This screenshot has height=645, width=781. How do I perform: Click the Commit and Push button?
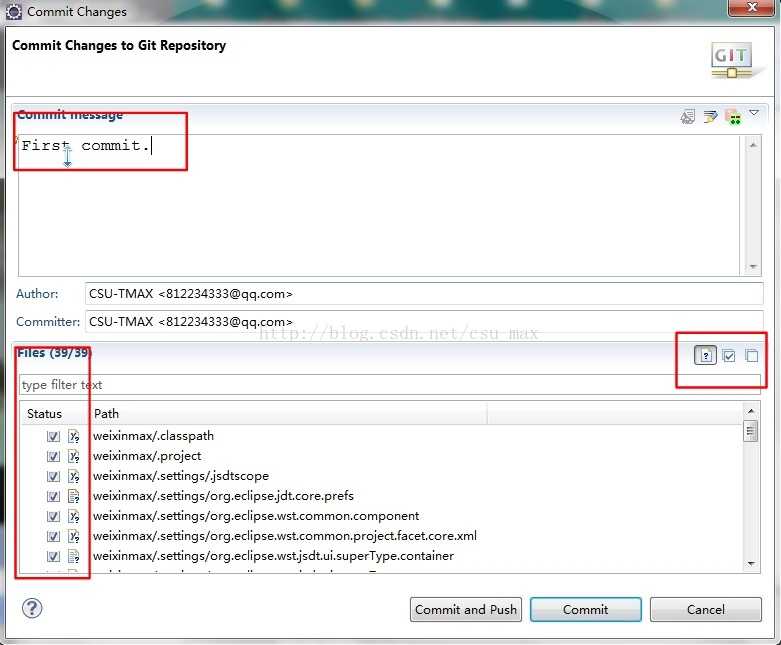tap(466, 609)
